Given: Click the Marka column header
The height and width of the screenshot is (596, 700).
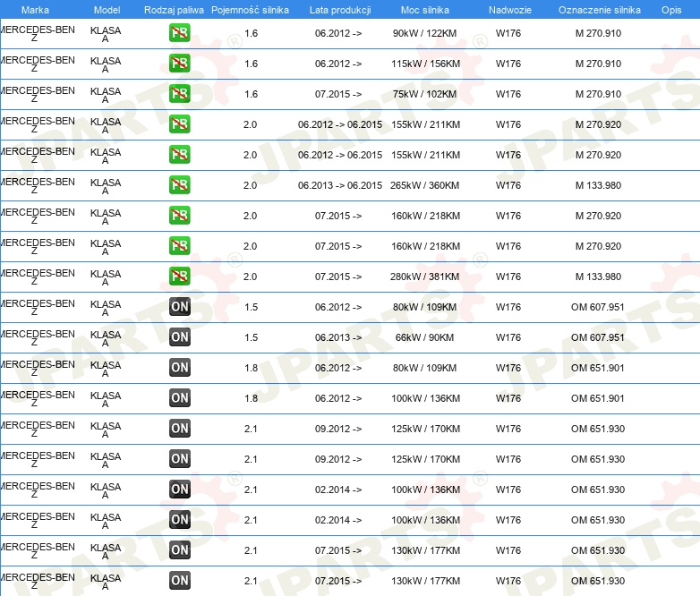Looking at the screenshot, I should [x=35, y=9].
